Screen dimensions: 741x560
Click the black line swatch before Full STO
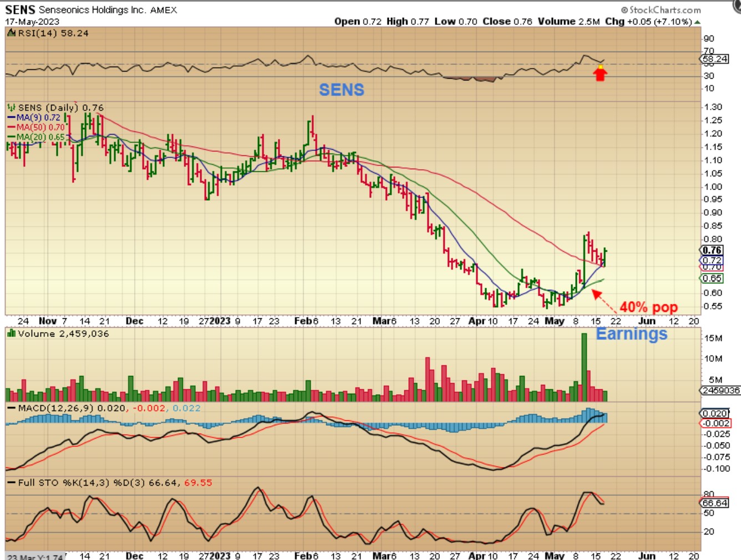coord(11,483)
